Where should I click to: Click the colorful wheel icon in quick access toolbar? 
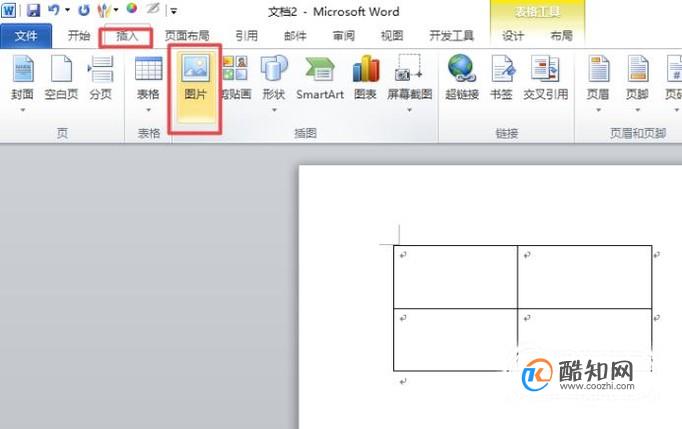click(131, 9)
